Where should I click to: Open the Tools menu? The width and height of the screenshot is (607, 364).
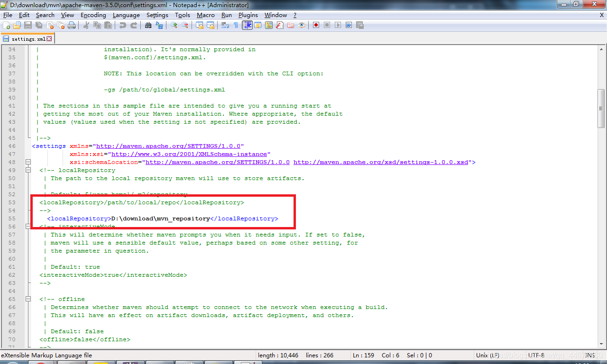(183, 15)
